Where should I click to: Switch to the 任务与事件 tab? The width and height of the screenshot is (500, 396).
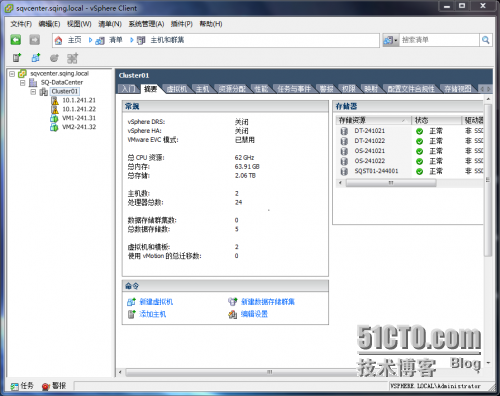coord(294,89)
